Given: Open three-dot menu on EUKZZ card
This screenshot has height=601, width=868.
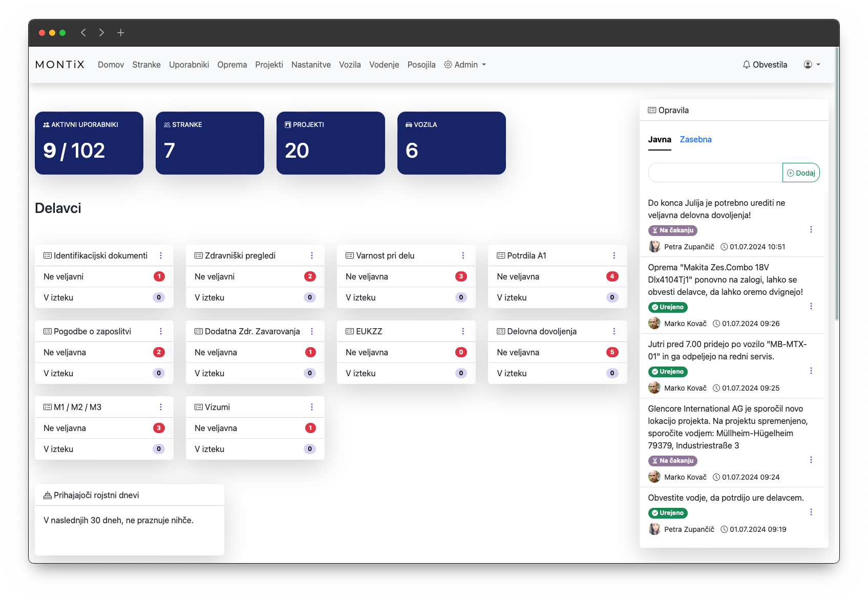Looking at the screenshot, I should point(463,331).
